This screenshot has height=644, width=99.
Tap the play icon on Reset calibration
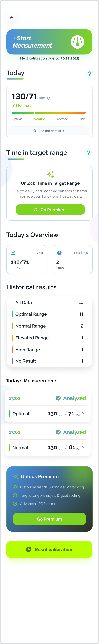29,549
